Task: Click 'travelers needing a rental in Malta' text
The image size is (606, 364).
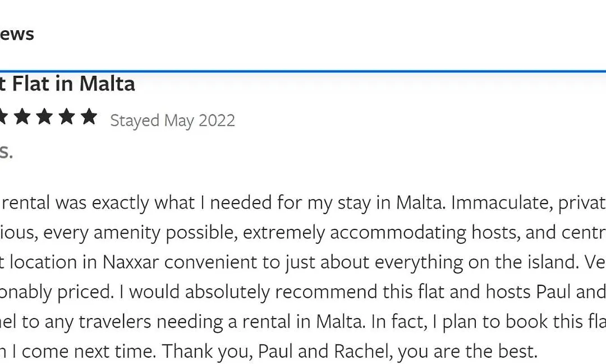Action: point(222,321)
